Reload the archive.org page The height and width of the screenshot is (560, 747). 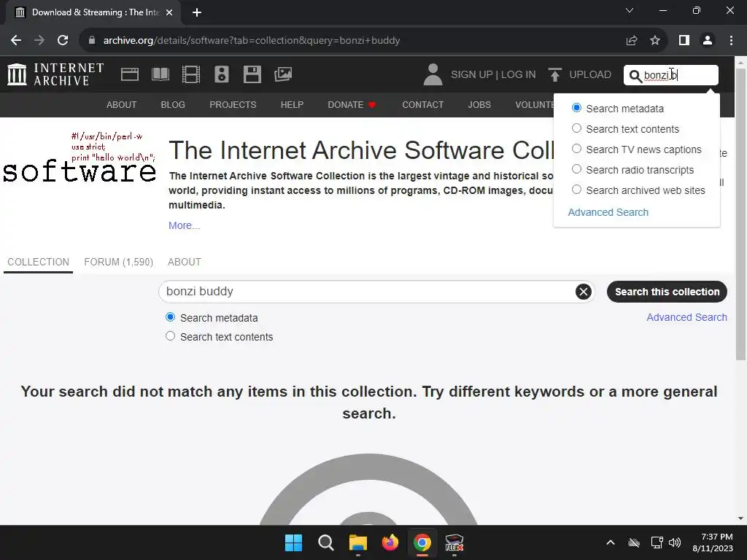tap(63, 41)
